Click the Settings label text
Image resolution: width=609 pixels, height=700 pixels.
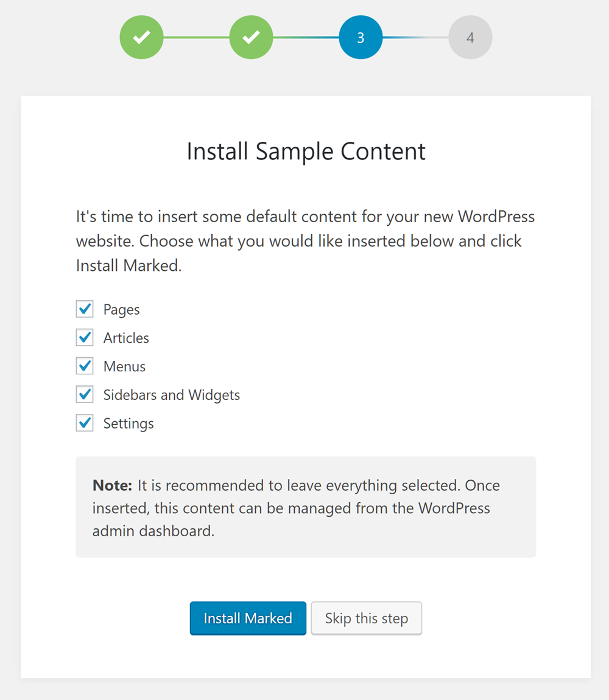128,424
